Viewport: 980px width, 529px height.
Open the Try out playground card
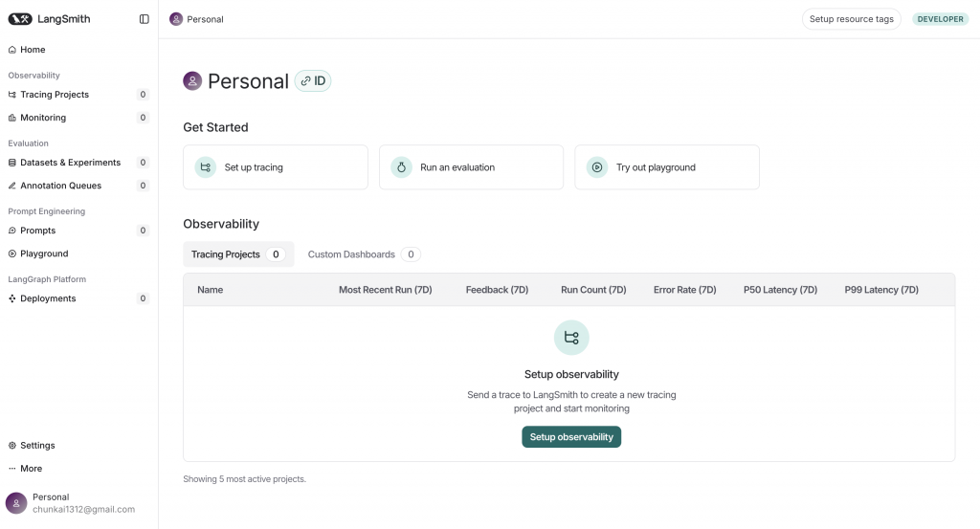pyautogui.click(x=667, y=167)
